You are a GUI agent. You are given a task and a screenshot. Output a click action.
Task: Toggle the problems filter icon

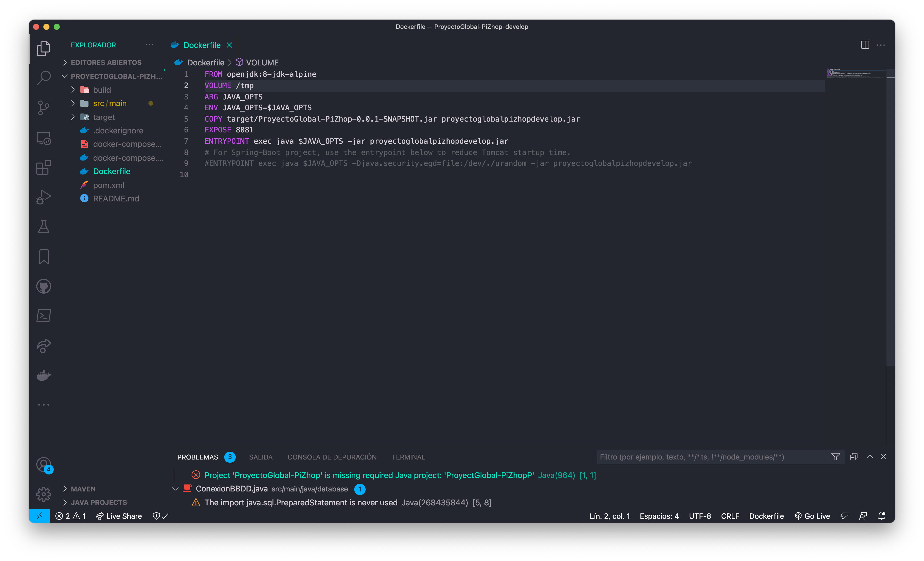tap(836, 457)
